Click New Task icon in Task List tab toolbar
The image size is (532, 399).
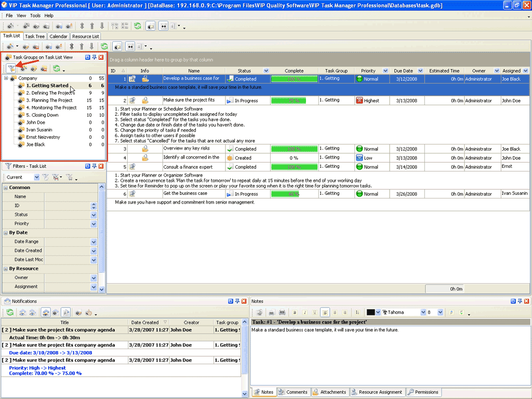pyautogui.click(x=10, y=46)
